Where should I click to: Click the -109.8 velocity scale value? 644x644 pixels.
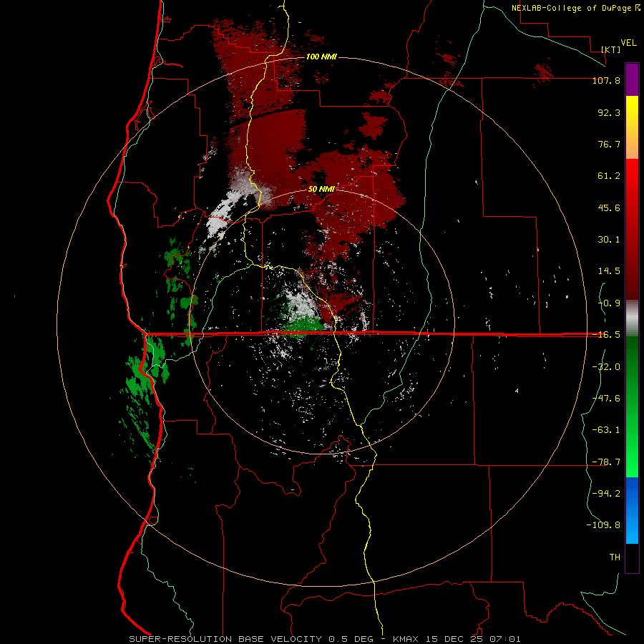click(x=603, y=525)
